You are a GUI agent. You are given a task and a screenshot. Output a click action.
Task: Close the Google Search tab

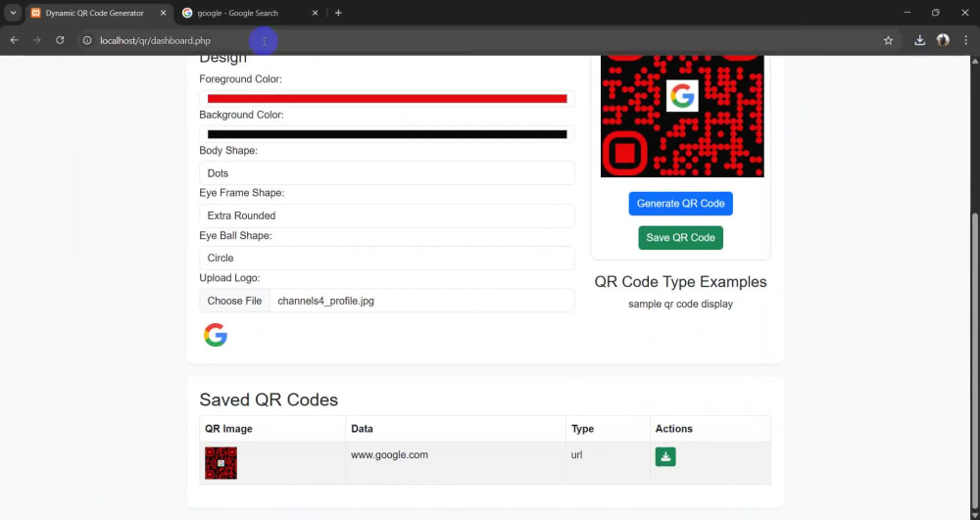(315, 13)
